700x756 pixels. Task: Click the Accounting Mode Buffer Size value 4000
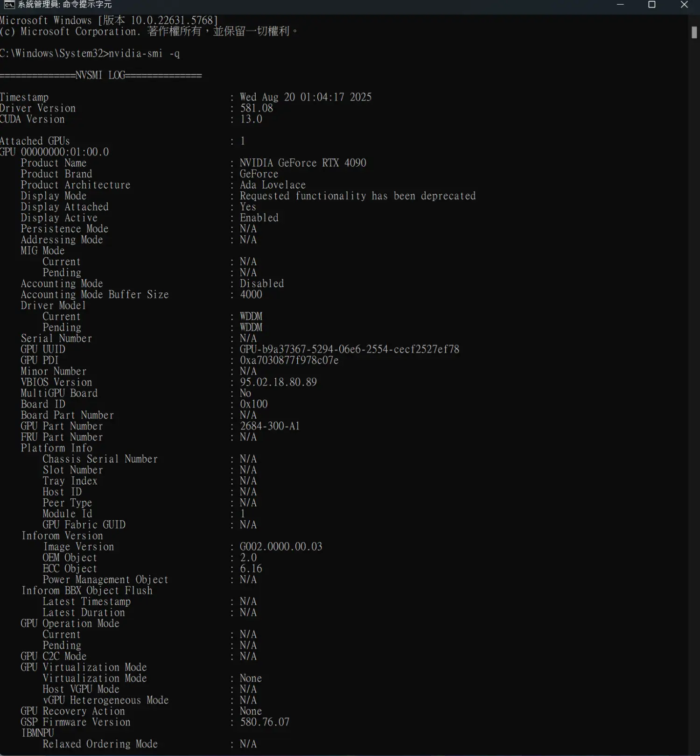[251, 295]
